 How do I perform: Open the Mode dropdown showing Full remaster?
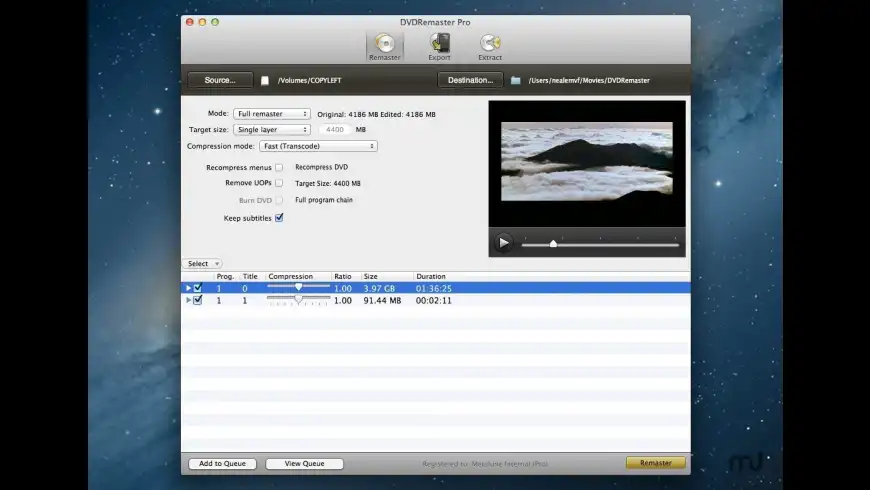coord(272,114)
